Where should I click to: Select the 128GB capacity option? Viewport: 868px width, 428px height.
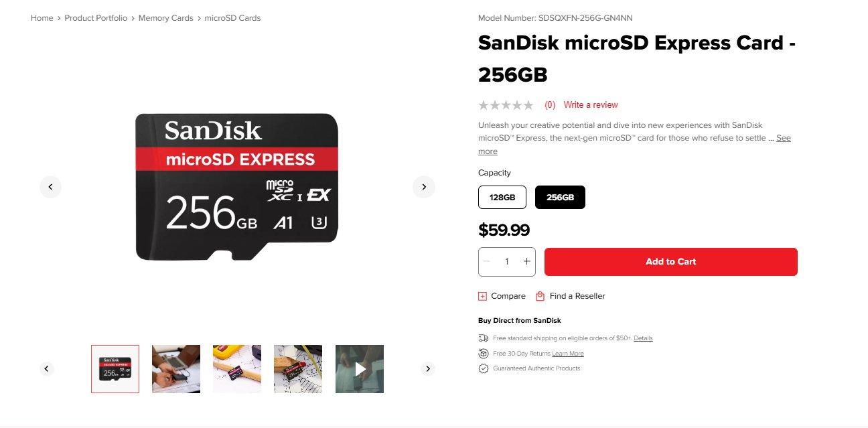click(502, 198)
